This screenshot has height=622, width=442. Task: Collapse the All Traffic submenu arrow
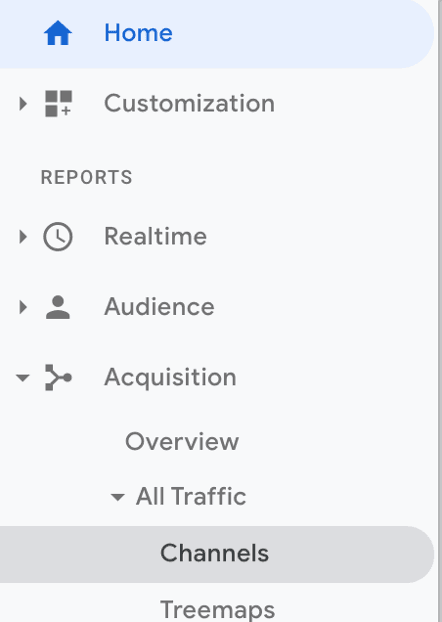pyautogui.click(x=117, y=497)
